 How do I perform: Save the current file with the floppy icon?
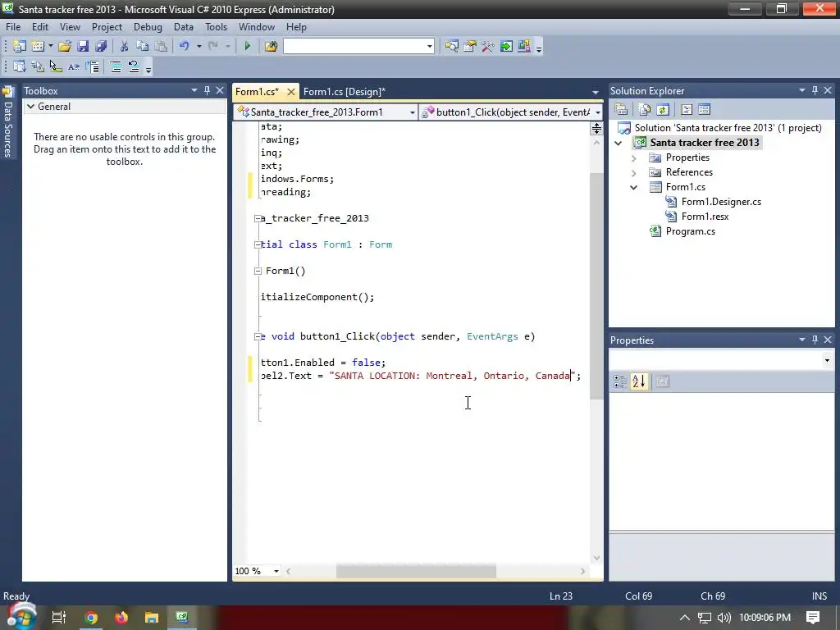[83, 46]
